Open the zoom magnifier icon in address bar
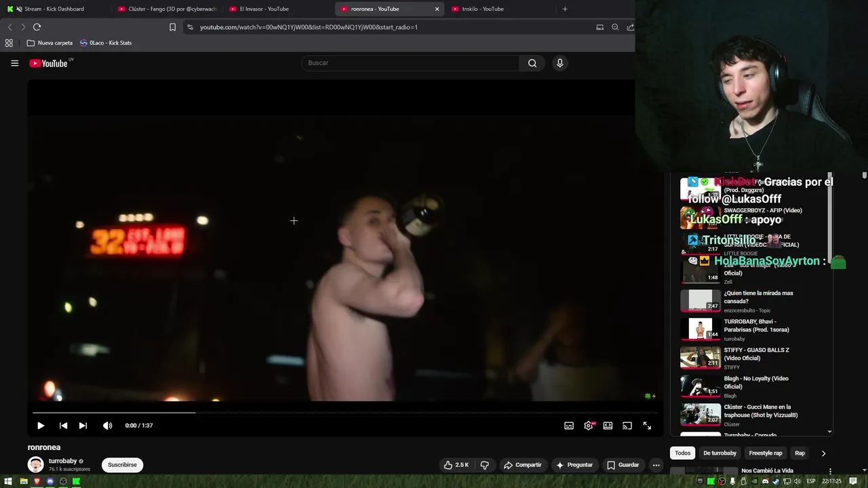The width and height of the screenshot is (868, 488). [x=615, y=27]
